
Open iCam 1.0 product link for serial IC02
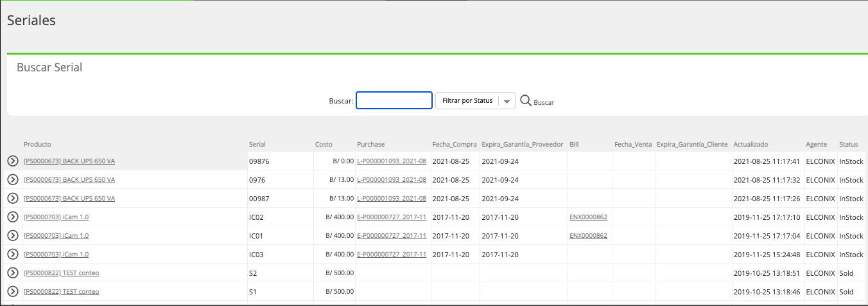56,217
